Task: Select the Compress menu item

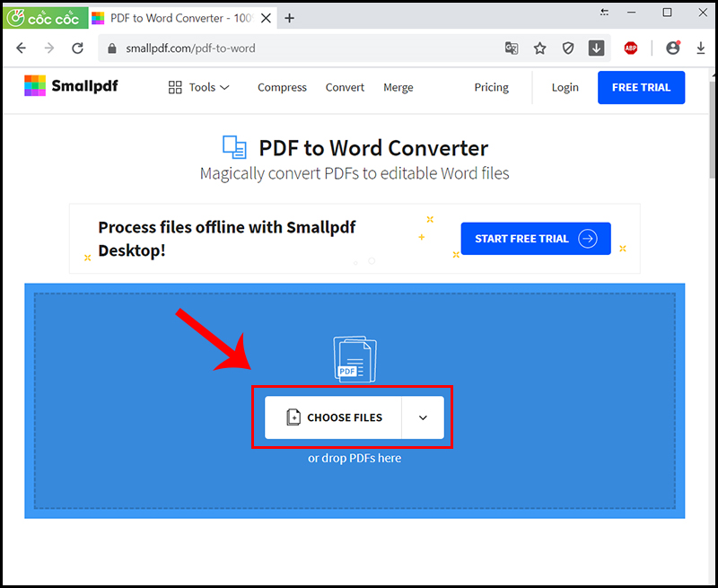Action: (x=282, y=87)
